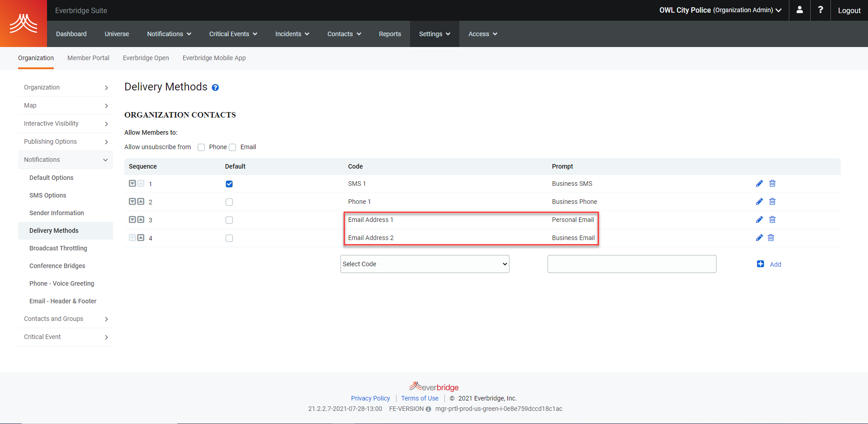Expand Publishing Options section
This screenshot has width=868, height=424.
(x=66, y=142)
